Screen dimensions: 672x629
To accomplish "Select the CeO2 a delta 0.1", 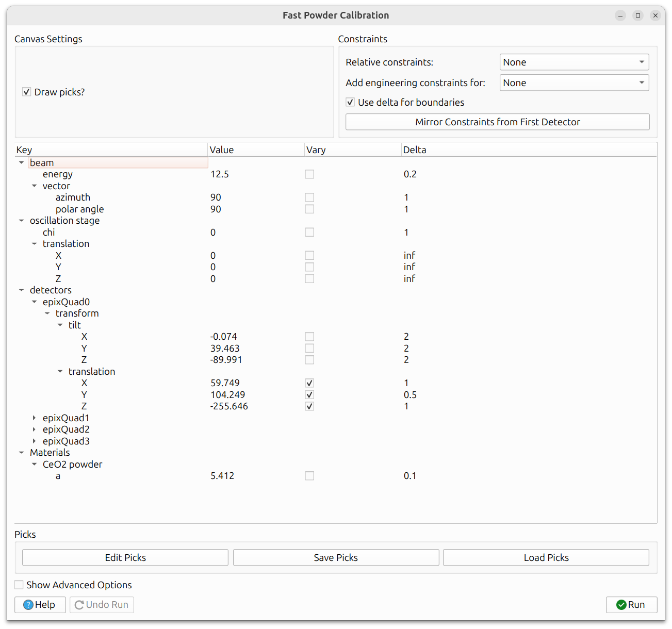I will [x=410, y=476].
